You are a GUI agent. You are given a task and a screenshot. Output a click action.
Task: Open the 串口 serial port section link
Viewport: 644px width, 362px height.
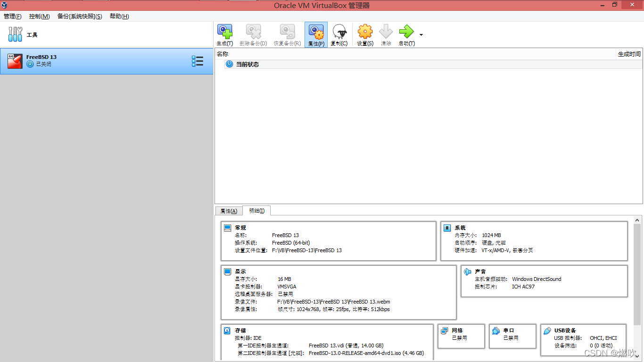(509, 330)
